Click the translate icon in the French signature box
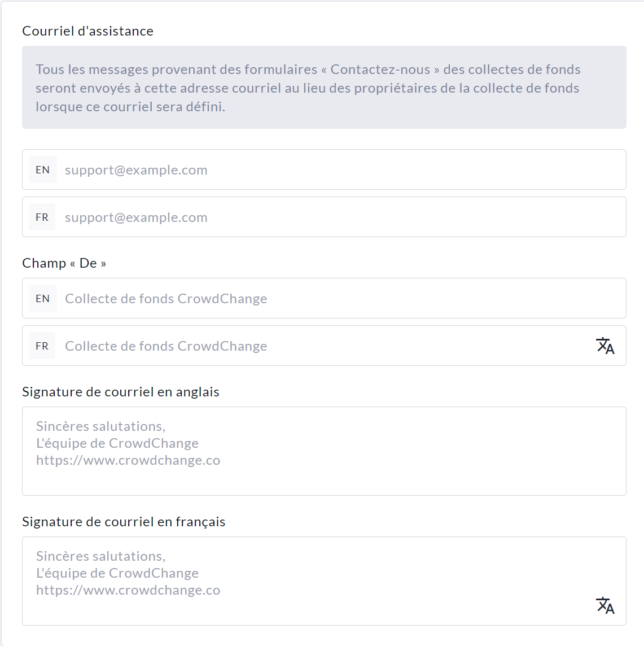 (x=605, y=605)
